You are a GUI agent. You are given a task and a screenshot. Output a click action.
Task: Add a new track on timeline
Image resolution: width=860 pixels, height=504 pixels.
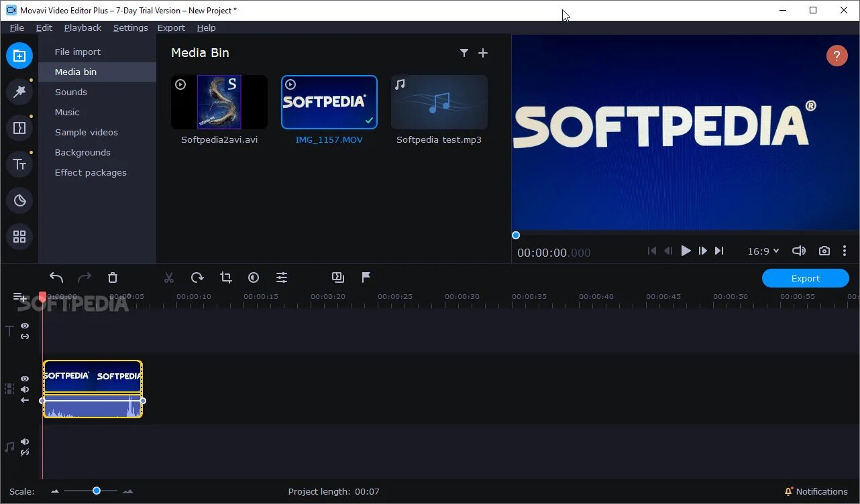click(x=20, y=297)
